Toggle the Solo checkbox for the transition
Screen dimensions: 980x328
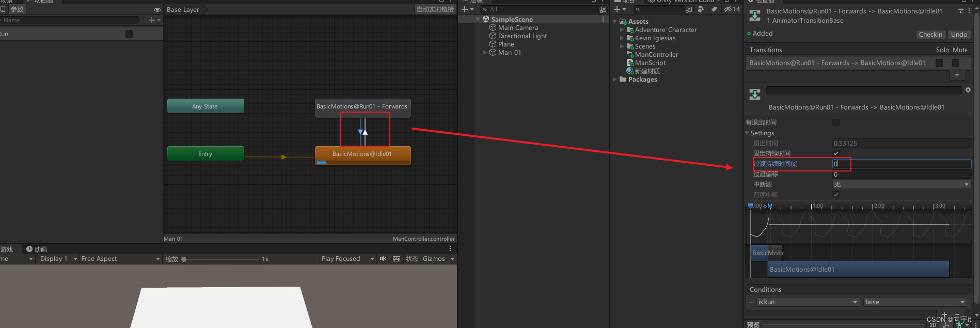pyautogui.click(x=939, y=63)
